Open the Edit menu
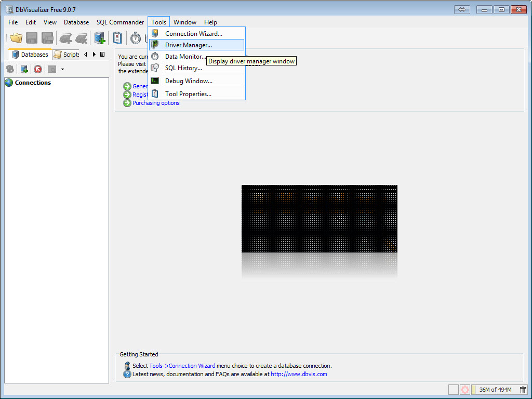The image size is (532, 399). pos(31,22)
